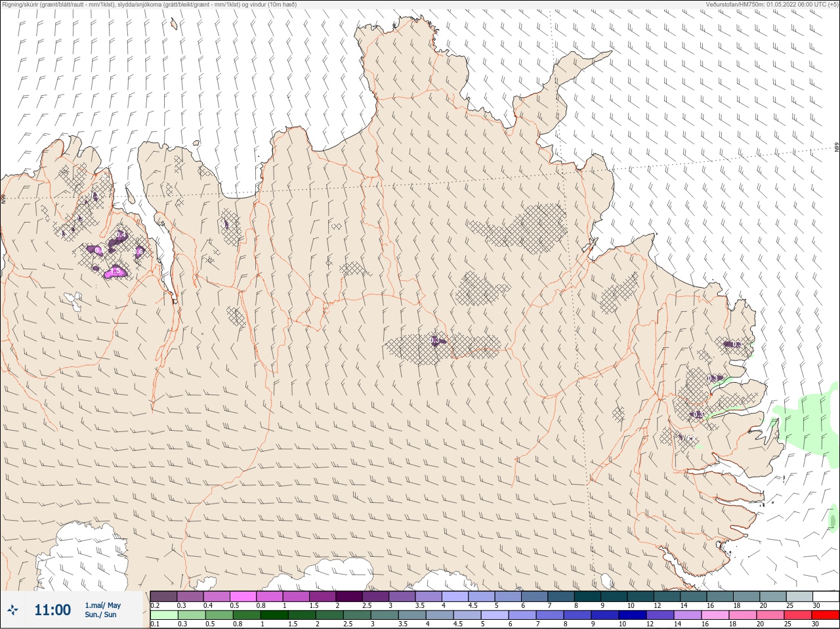Click the '0.1' value on the lower legend

(x=155, y=624)
